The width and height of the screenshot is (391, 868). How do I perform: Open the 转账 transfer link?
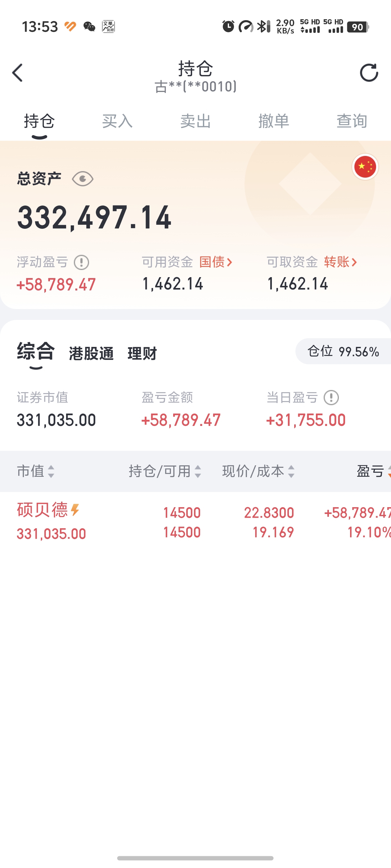(340, 262)
